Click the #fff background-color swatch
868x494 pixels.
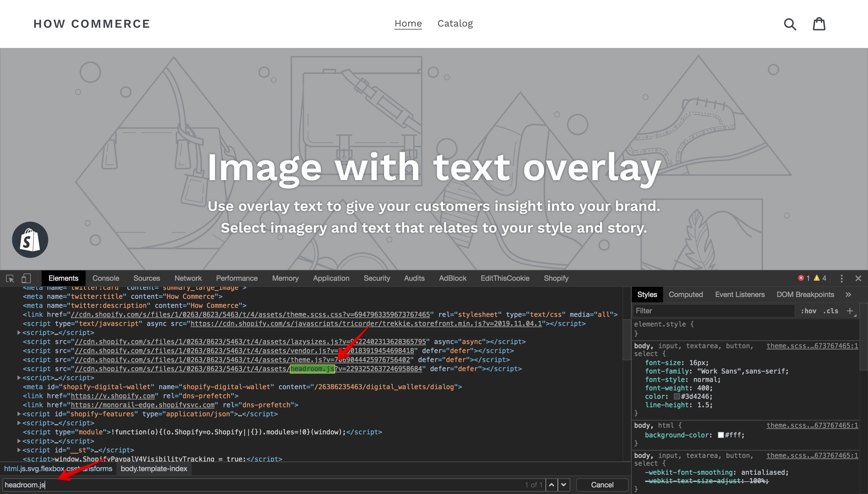pyautogui.click(x=721, y=435)
